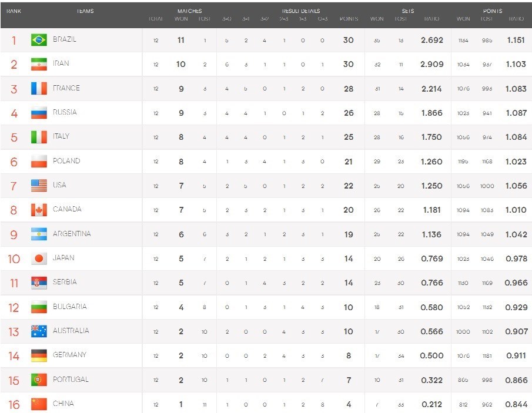532x413 pixels.
Task: Click the Rank column header
Action: click(x=14, y=11)
